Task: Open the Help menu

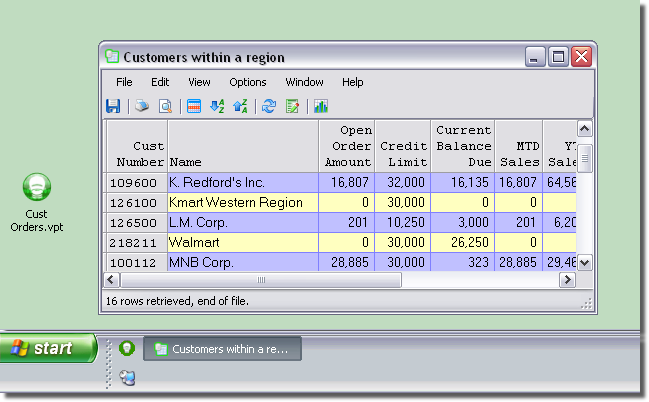Action: pos(353,82)
